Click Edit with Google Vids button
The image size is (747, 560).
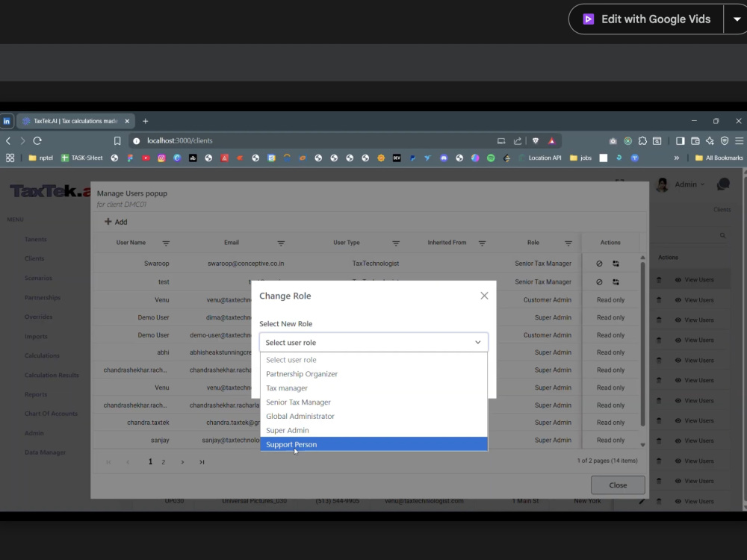tap(646, 19)
